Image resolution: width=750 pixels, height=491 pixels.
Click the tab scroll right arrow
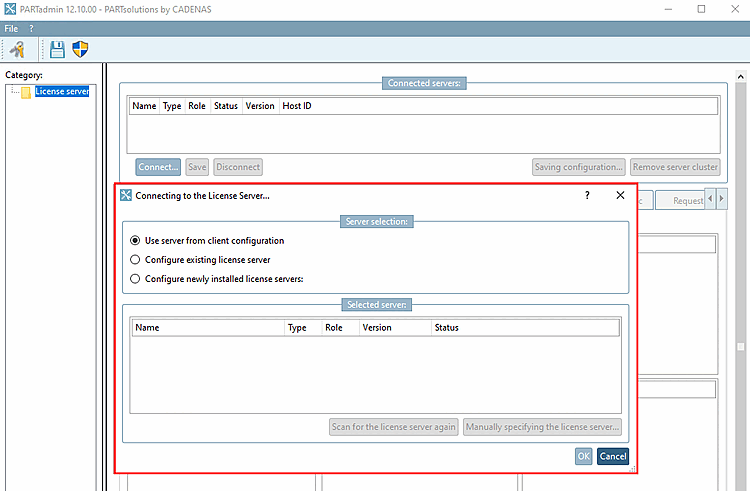721,199
